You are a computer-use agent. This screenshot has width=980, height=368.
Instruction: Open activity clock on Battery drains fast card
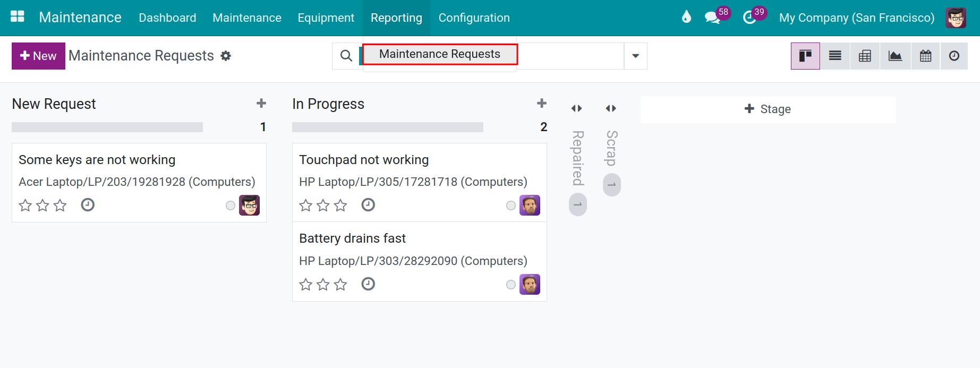click(368, 284)
